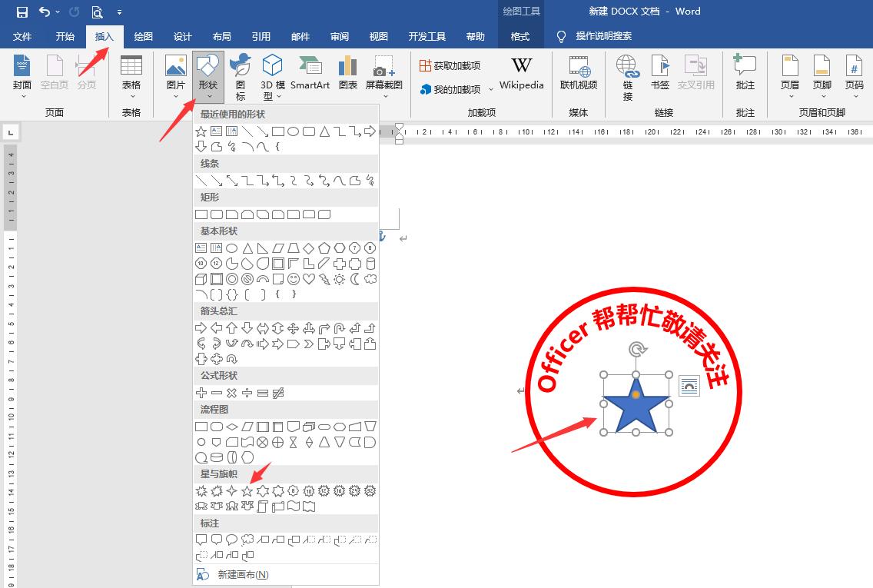This screenshot has height=588, width=873.
Task: Open the 绘图工具 格式 tab
Action: (x=520, y=36)
